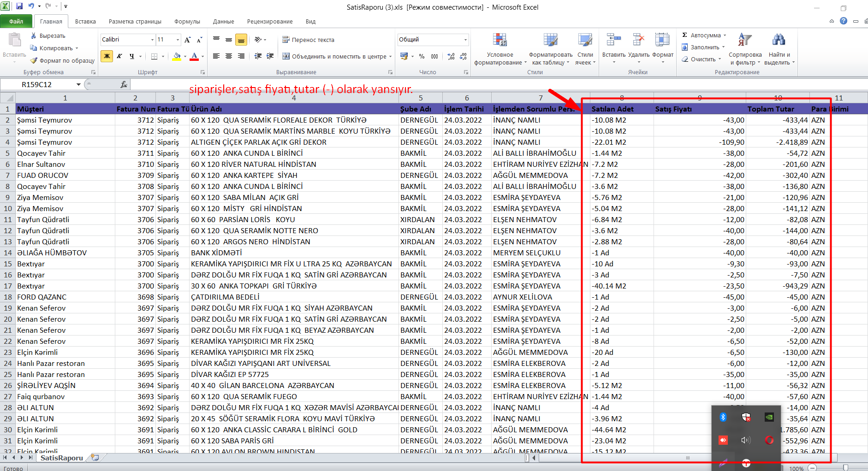The width and height of the screenshot is (868, 471).
Task: Toggle Bold formatting button
Action: 107,56
